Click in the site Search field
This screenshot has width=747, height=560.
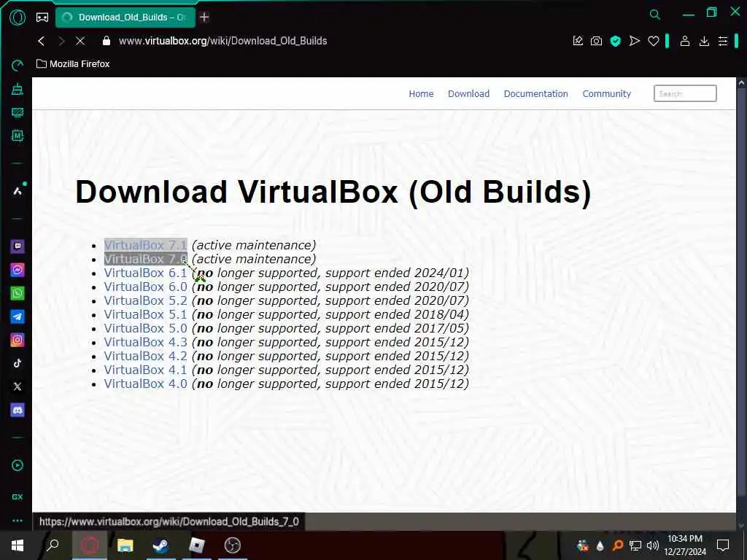click(685, 93)
